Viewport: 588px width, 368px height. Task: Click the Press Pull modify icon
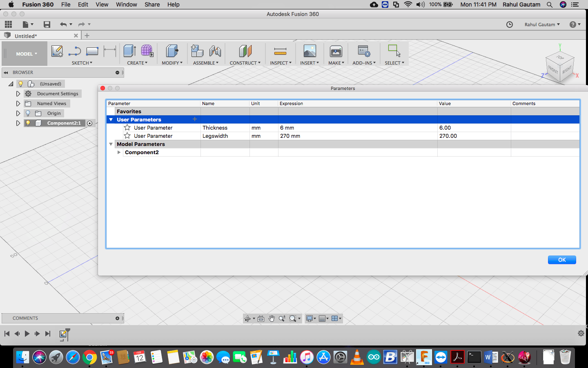[x=172, y=51]
